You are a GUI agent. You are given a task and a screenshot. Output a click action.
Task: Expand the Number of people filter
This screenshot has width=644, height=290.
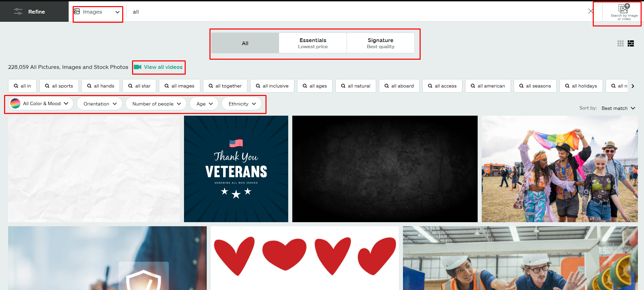tap(156, 104)
